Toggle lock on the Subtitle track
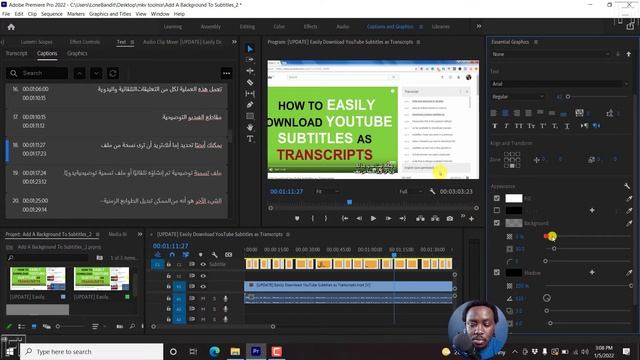640x360 pixels. 168,264
